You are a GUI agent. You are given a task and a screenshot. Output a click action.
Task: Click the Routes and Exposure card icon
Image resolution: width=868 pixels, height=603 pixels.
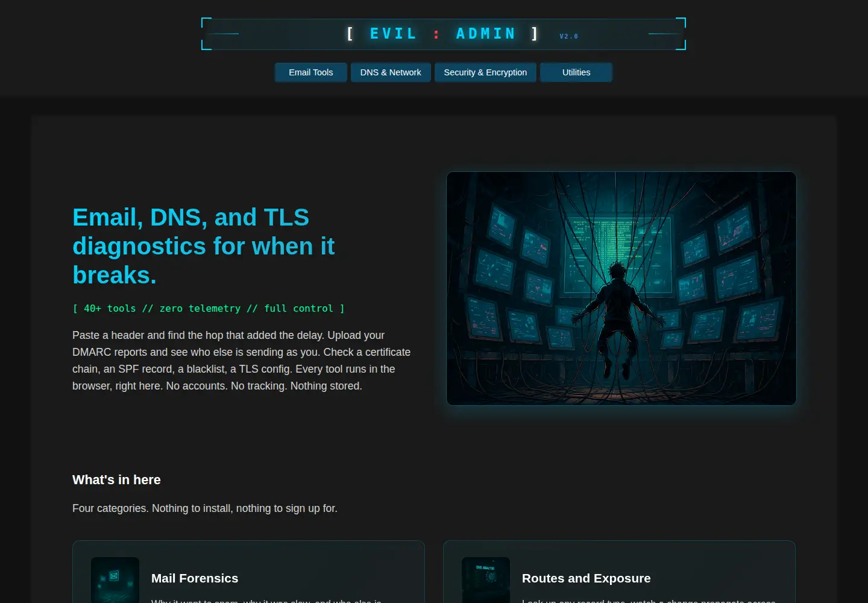[486, 580]
